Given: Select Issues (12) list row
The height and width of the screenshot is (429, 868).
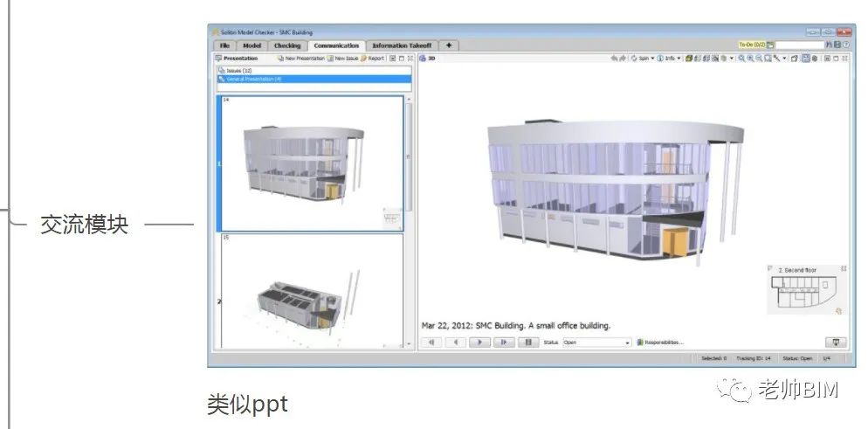Looking at the screenshot, I should [313, 70].
